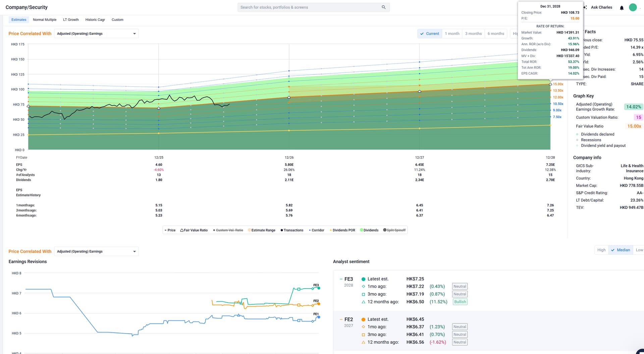Choose High analyst estimate option

[601, 250]
